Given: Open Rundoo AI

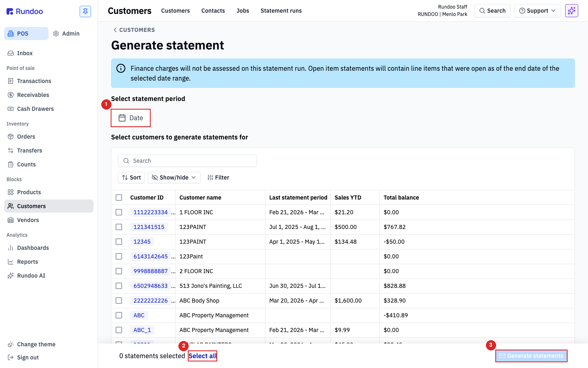Looking at the screenshot, I should pyautogui.click(x=49, y=276).
